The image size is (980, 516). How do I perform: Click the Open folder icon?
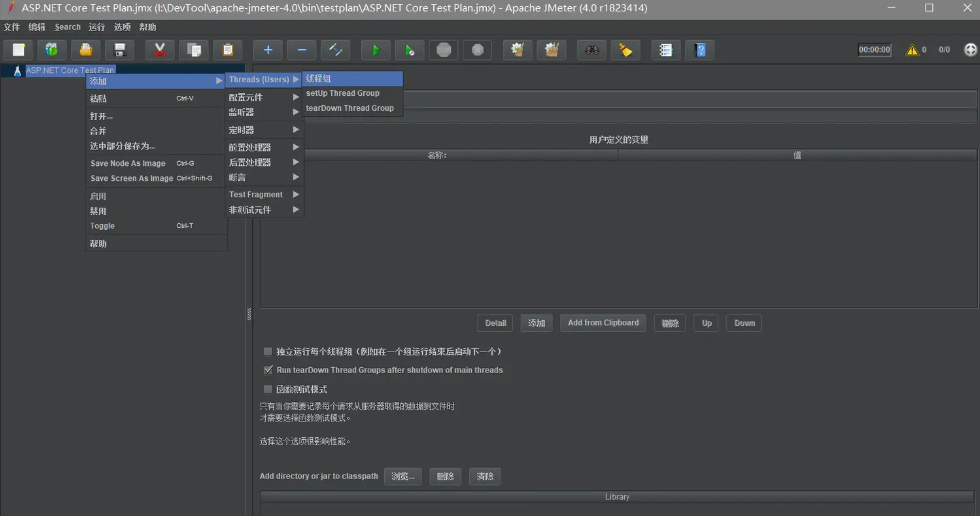click(86, 50)
